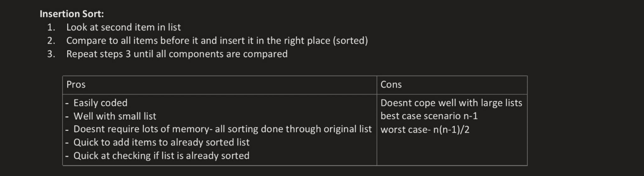644x176 pixels.
Task: Click step three 'Repeat steps 3 until'
Action: pos(177,54)
